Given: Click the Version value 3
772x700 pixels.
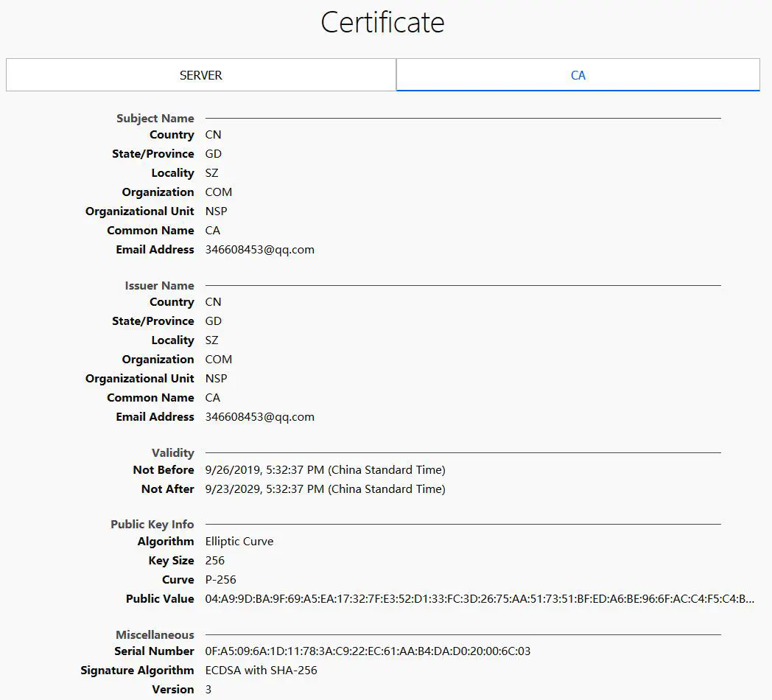Looking at the screenshot, I should coord(208,689).
